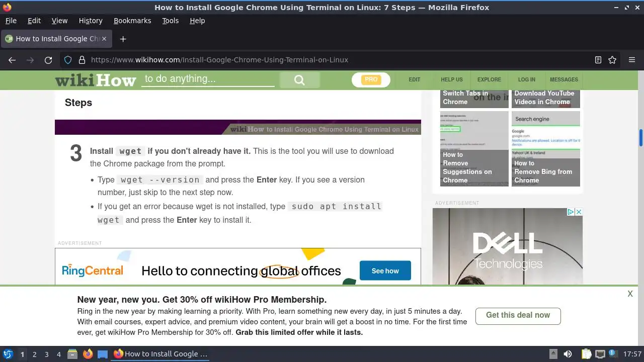
Task: Open clipboard manager tray icon
Action: pyautogui.click(x=586, y=354)
